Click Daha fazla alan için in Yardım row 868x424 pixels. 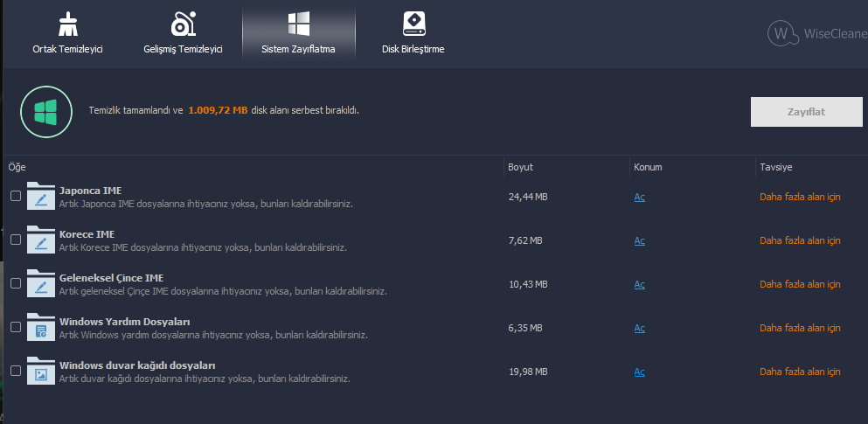tap(800, 328)
